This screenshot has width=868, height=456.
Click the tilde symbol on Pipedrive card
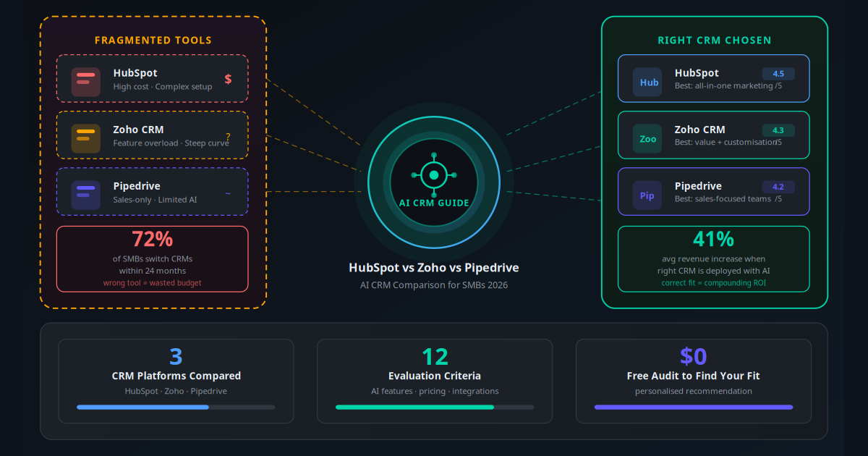click(x=228, y=193)
